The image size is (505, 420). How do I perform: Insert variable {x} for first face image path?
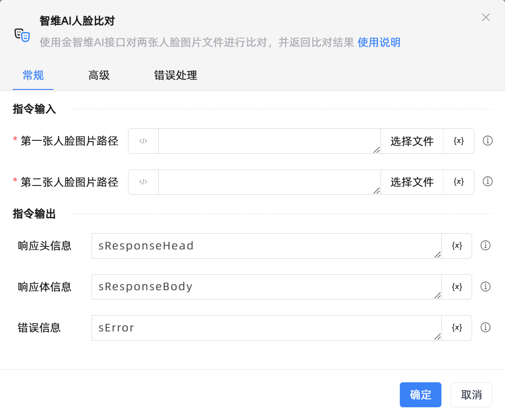coord(459,141)
